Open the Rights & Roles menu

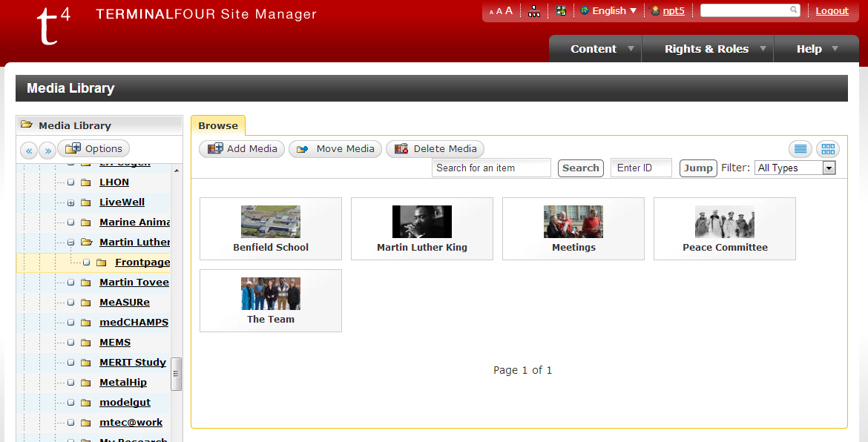[706, 49]
